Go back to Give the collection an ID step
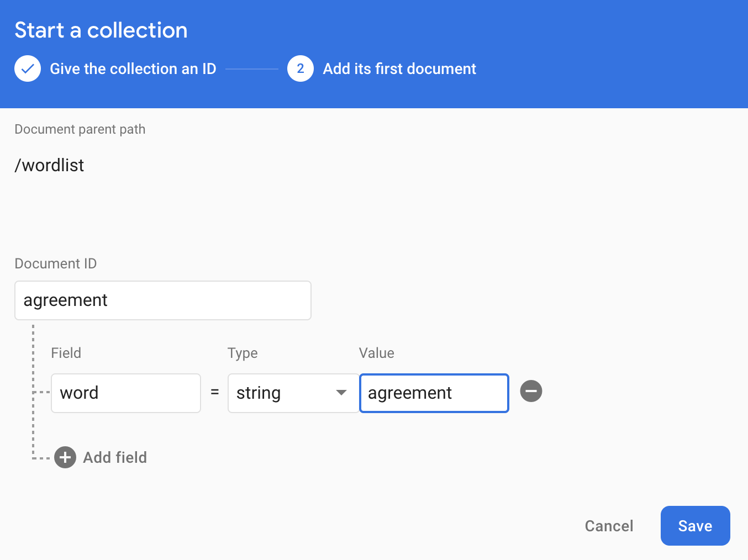Viewport: 748px width, 560px height. coord(133,69)
